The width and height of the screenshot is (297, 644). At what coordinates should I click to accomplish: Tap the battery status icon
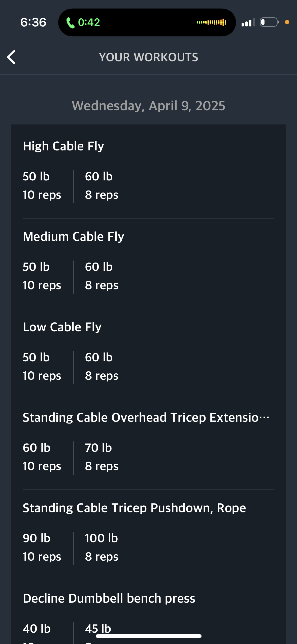click(269, 22)
